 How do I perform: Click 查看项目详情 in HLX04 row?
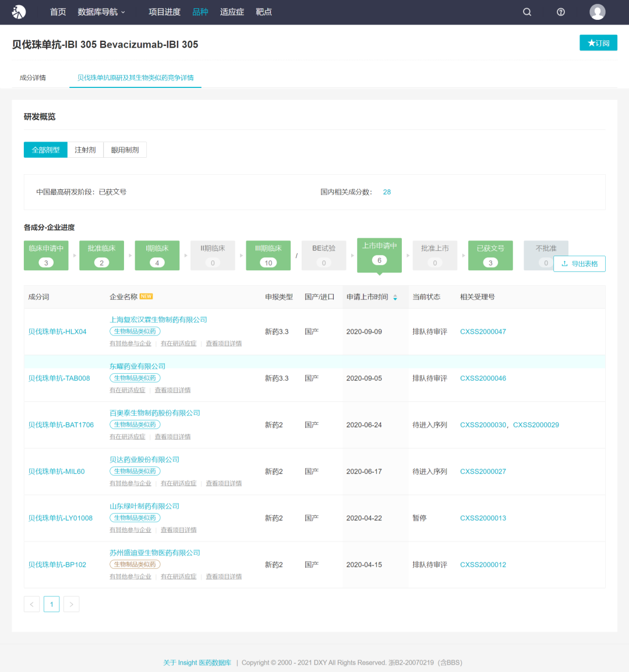[224, 344]
